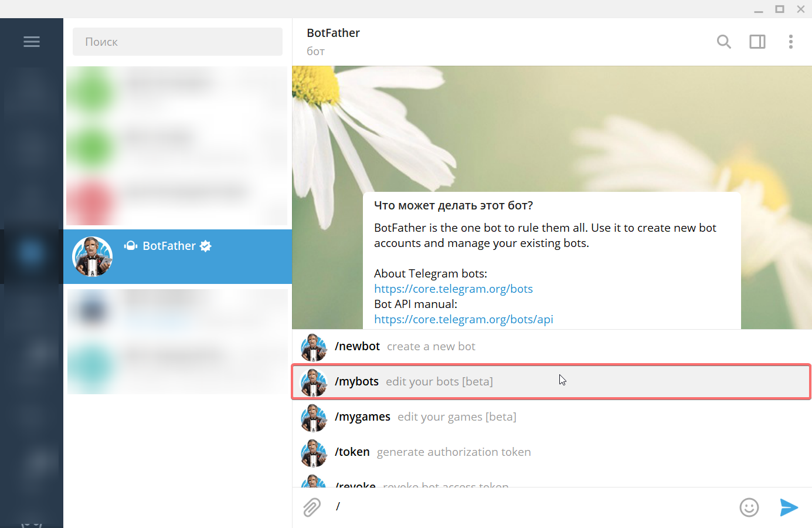
Task: Open the core.telegram.org/bots/api link
Action: coord(464,319)
